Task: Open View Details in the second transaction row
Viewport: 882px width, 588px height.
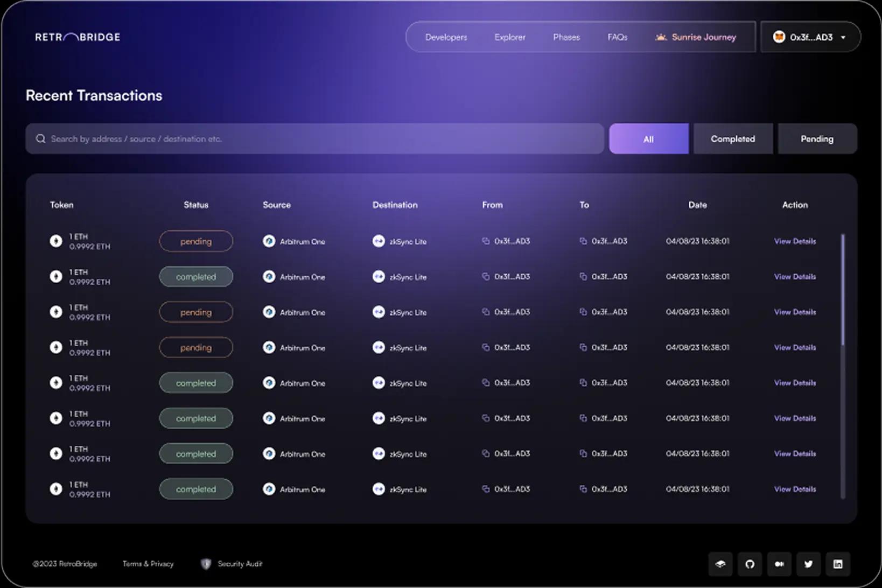Action: point(795,277)
